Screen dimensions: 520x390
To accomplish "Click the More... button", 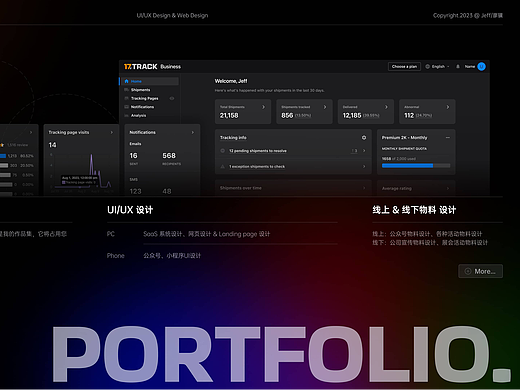I will [480, 271].
